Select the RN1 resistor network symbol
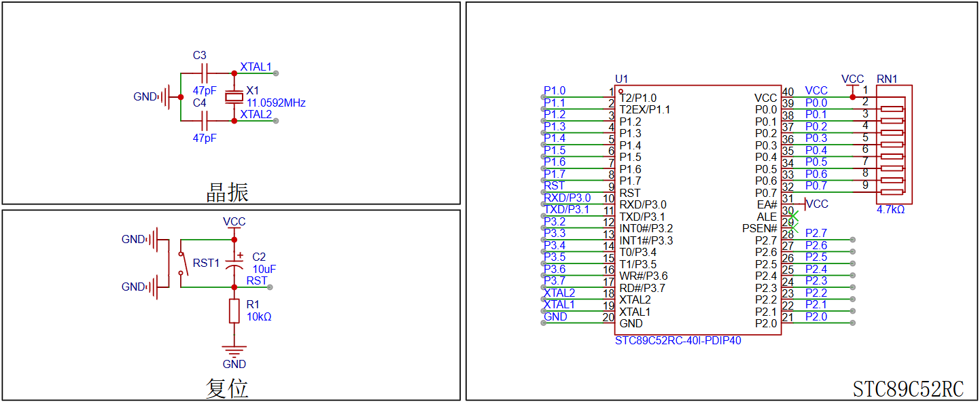980x402 pixels. pos(894,144)
